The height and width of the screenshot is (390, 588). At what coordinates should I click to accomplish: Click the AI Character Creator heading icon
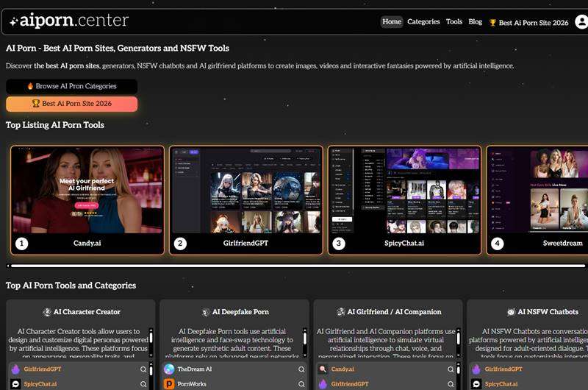pyautogui.click(x=47, y=312)
